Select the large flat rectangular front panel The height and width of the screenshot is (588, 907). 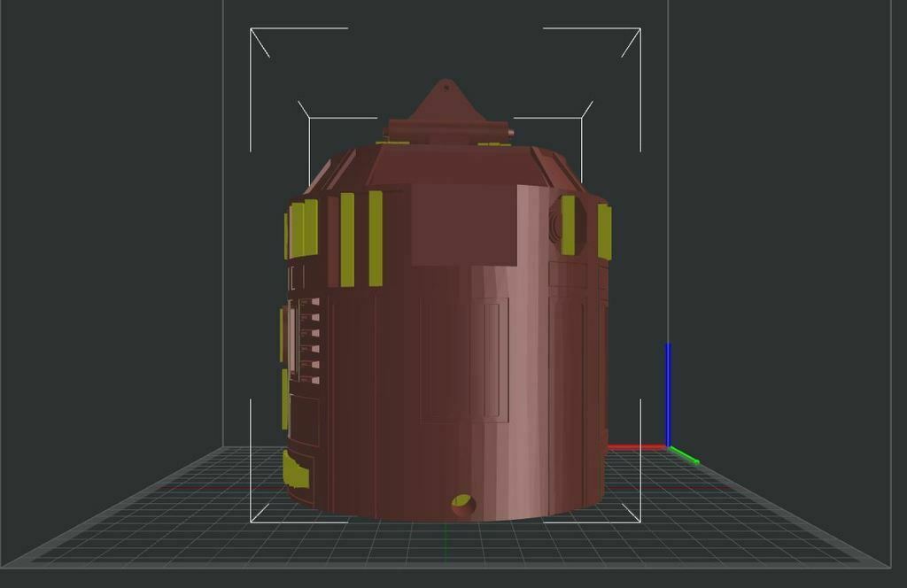coord(464,225)
